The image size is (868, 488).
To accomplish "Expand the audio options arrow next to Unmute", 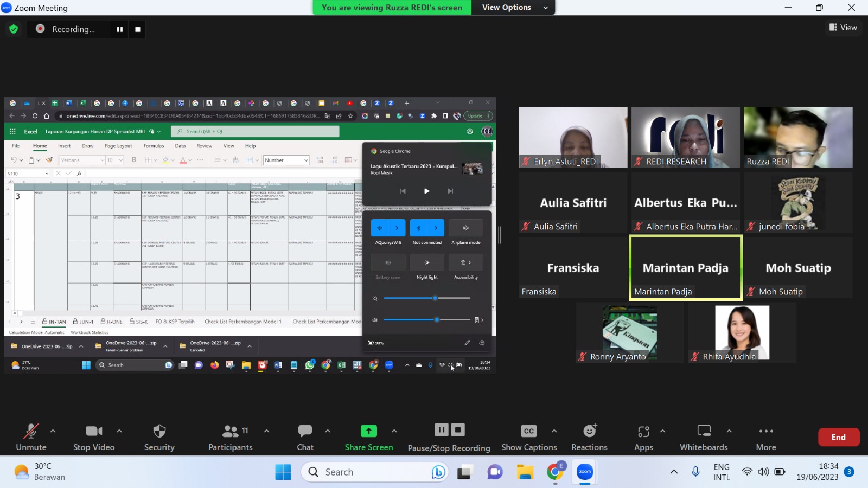I will (x=53, y=431).
